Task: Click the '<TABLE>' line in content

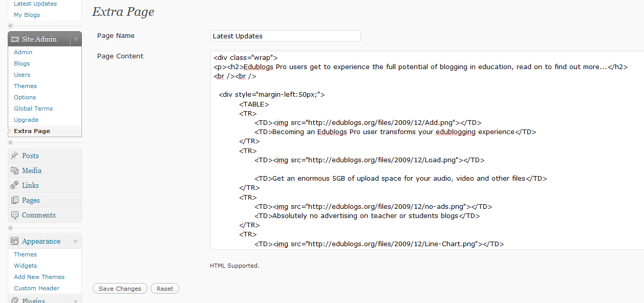Action: point(254,104)
